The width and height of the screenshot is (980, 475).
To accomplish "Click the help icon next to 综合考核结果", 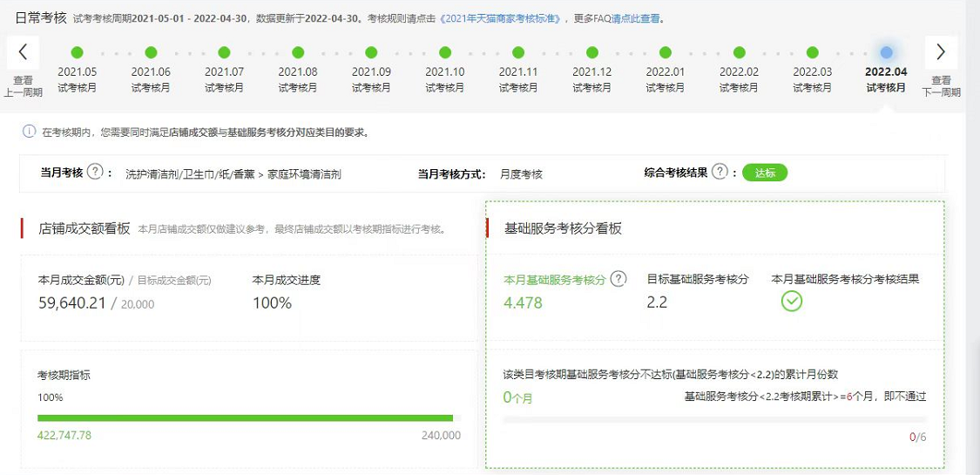I will pos(720,171).
